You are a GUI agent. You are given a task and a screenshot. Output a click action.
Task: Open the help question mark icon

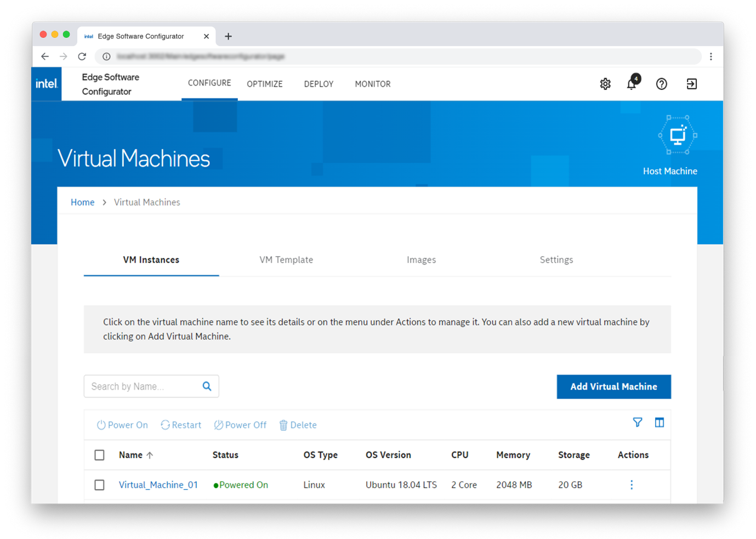(x=662, y=84)
